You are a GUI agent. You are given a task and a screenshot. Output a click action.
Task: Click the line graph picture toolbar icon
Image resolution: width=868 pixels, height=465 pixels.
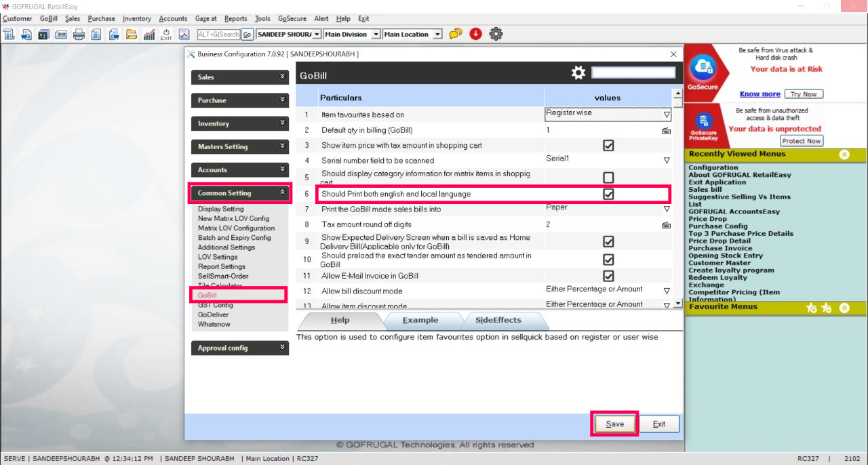pos(184,34)
